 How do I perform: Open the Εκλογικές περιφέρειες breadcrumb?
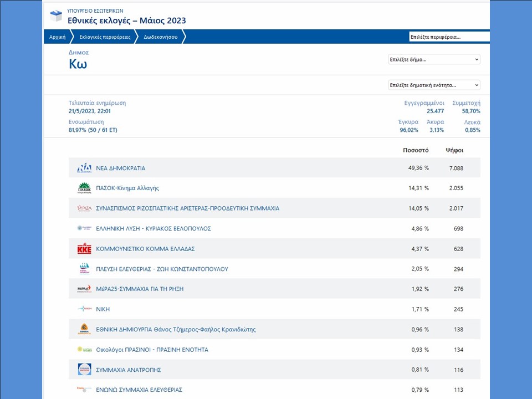point(105,37)
